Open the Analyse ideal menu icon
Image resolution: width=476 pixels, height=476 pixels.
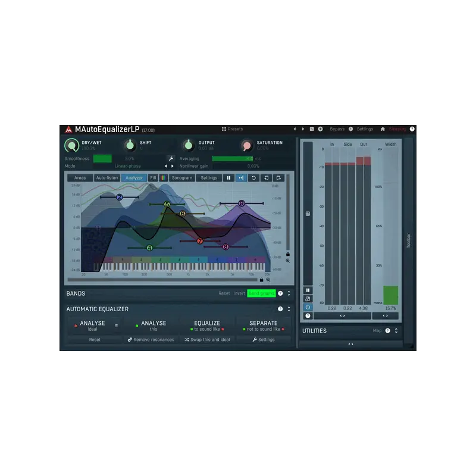coord(116,325)
